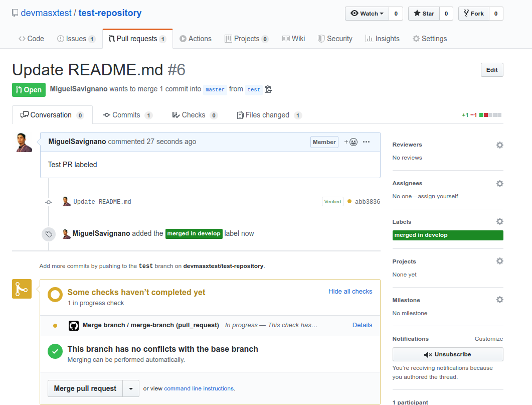Open the Actions tab
This screenshot has height=405, width=532.
tap(196, 39)
